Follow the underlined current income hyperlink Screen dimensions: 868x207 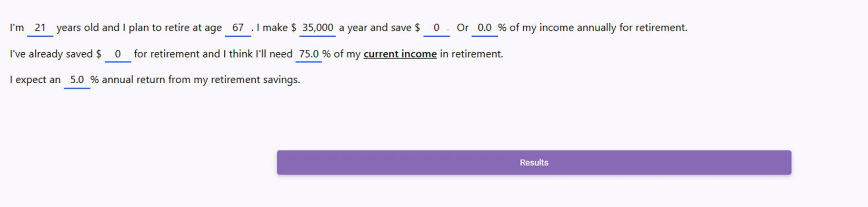tap(400, 54)
